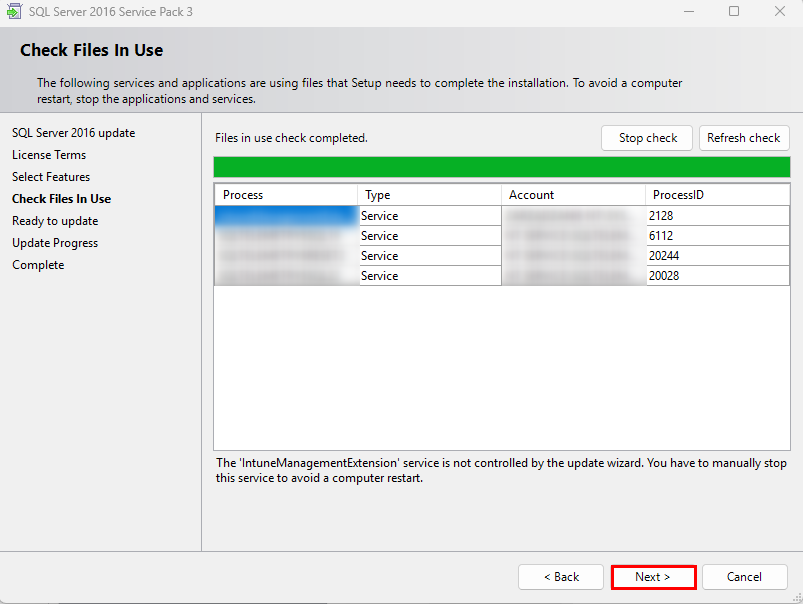Cancel the service pack installation

pos(745,577)
